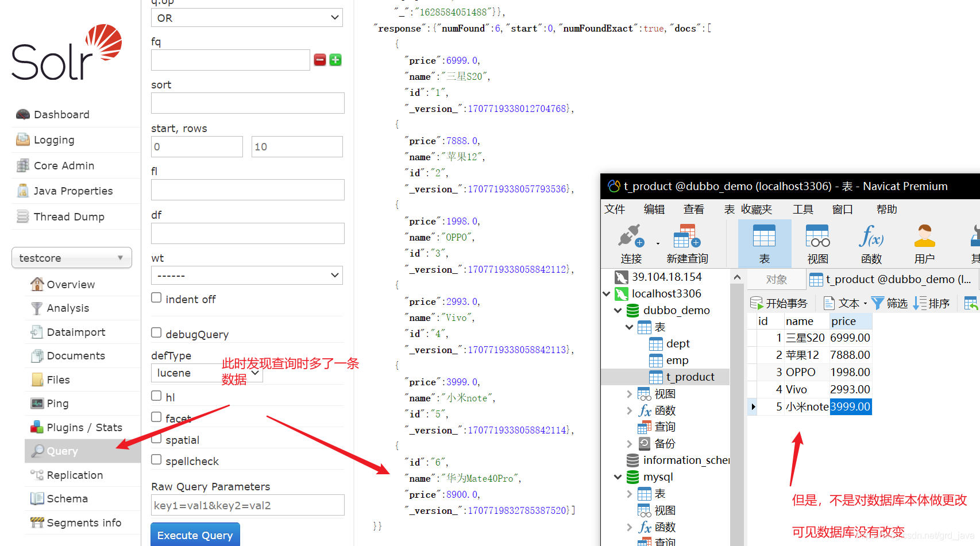Enable the debugQuery checkbox
This screenshot has height=546, width=980.
156,332
